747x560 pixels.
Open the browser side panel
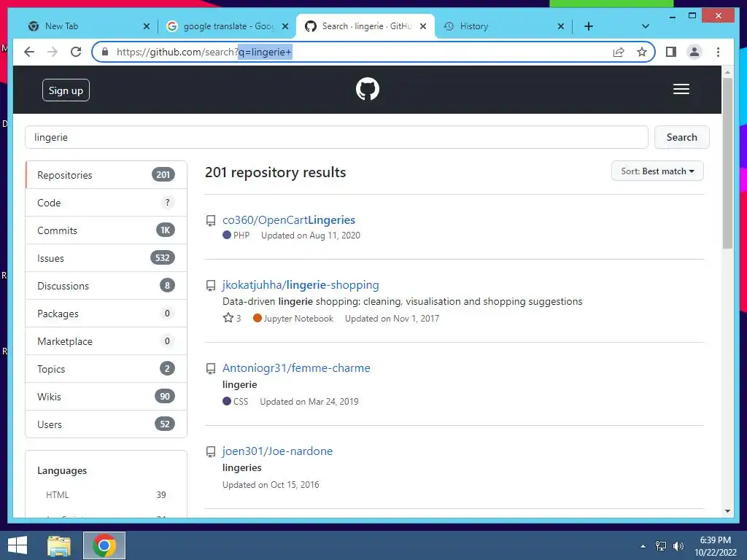671,52
